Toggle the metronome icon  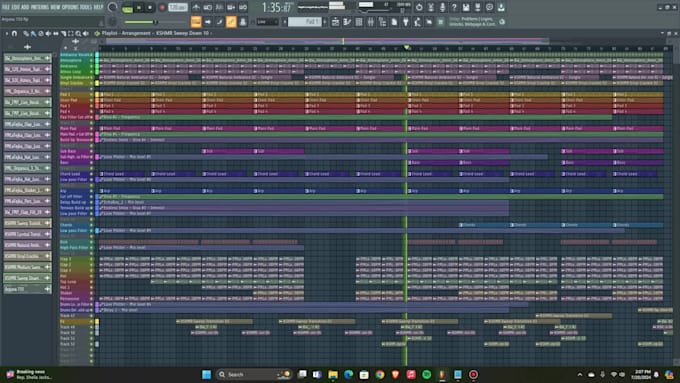(x=196, y=7)
